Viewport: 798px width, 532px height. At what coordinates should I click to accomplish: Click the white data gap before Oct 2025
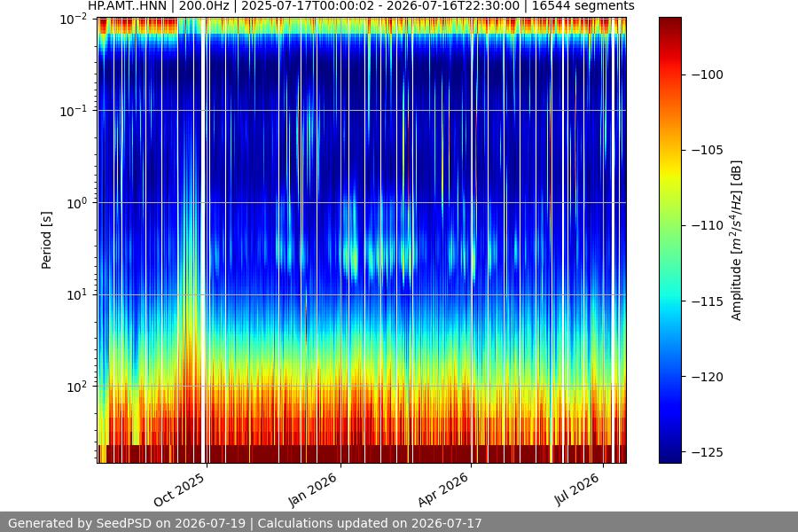203,240
